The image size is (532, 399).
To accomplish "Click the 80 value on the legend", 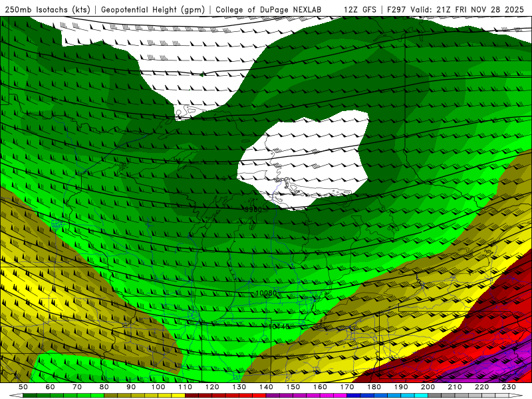I will tap(104, 387).
